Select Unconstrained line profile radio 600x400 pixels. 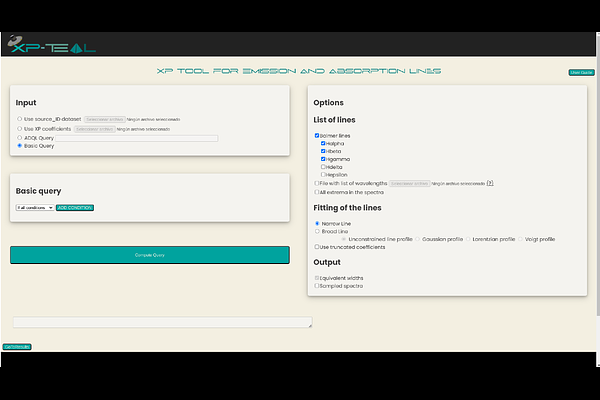tap(344, 239)
